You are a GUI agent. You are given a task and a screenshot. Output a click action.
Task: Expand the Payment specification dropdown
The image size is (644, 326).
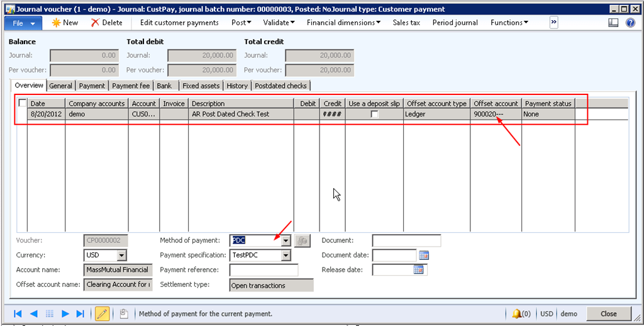coord(286,256)
